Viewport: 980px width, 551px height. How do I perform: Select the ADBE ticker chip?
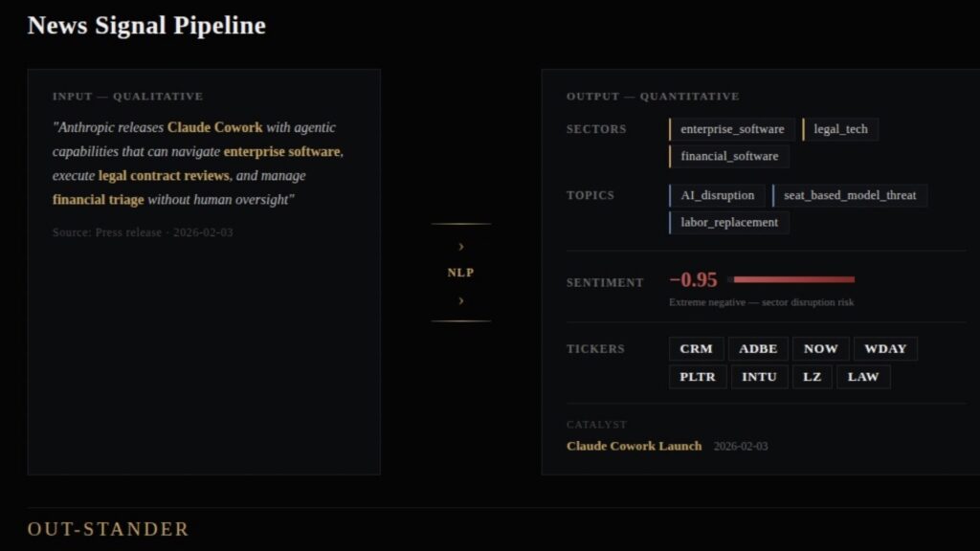pos(758,349)
